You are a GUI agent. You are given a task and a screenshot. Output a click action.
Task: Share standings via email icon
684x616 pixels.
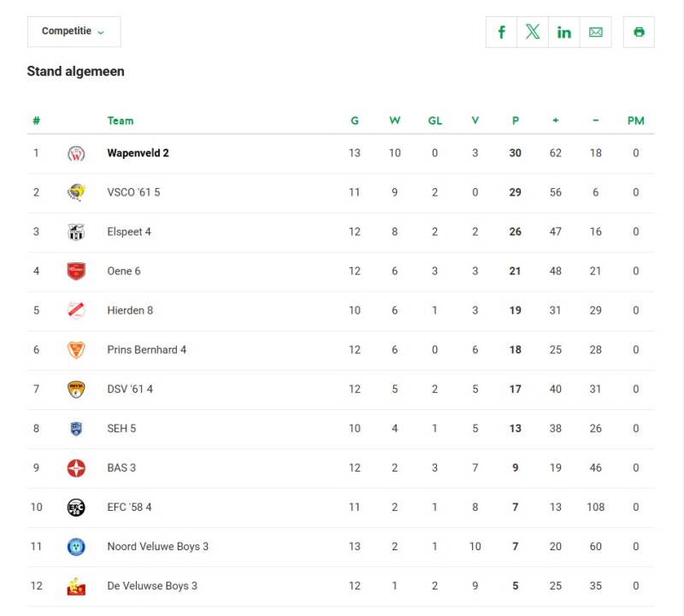(596, 32)
